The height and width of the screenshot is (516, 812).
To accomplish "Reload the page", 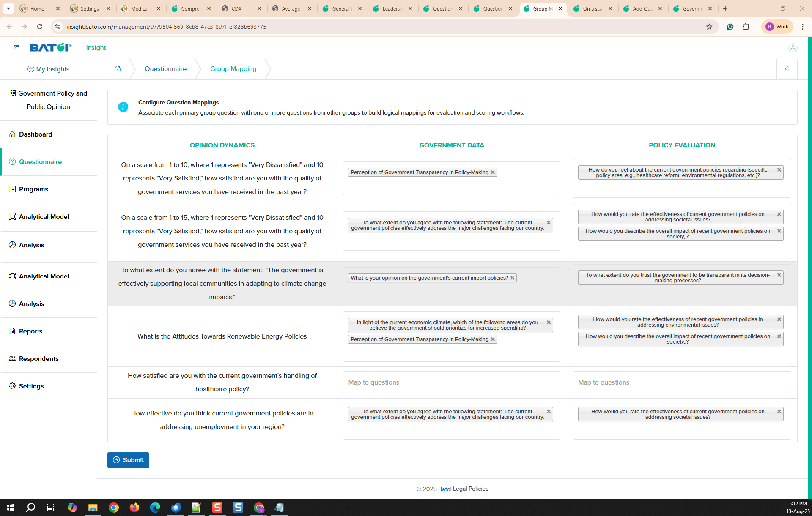I will tap(40, 27).
